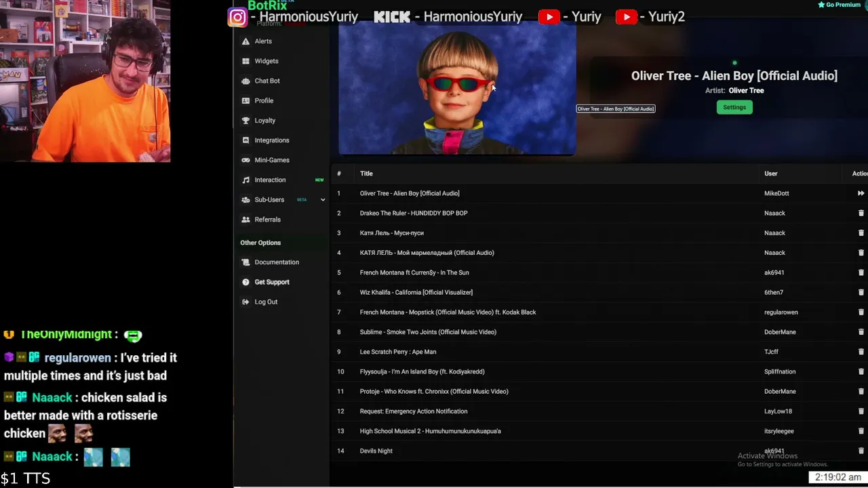The height and width of the screenshot is (488, 868).
Task: Click the Go Premium link
Action: 840,5
